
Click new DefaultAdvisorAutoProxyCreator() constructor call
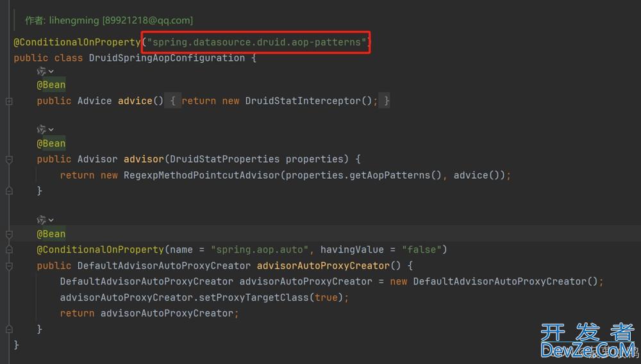tap(494, 281)
